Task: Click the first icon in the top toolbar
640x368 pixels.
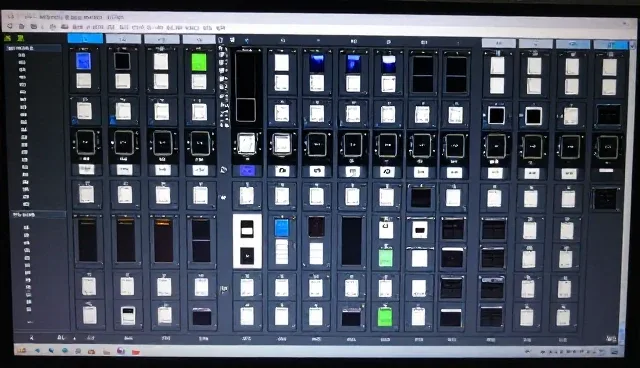Action: pos(9,26)
